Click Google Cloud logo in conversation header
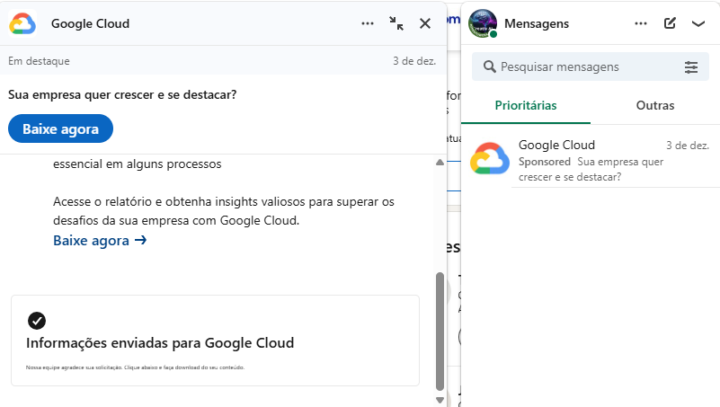This screenshot has width=720, height=407. (x=22, y=23)
